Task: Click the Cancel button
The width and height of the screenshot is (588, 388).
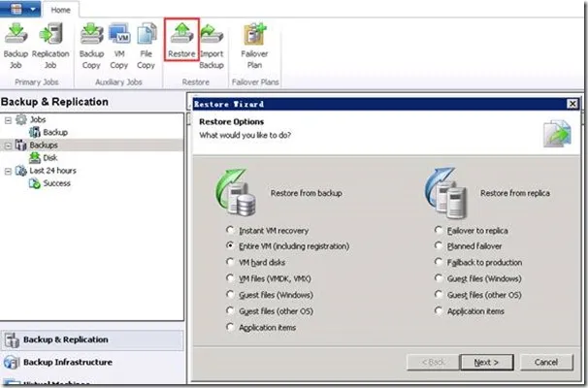Action: point(546,362)
